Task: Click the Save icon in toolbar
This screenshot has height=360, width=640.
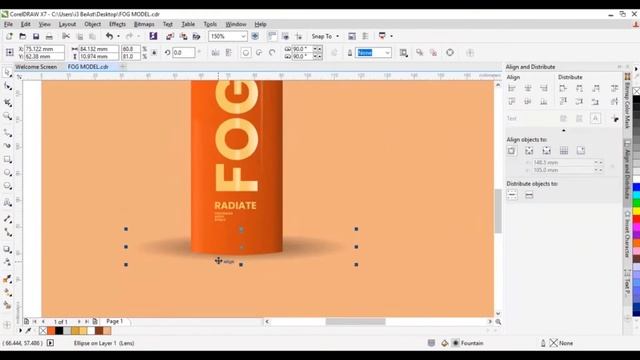Action: click(36, 36)
